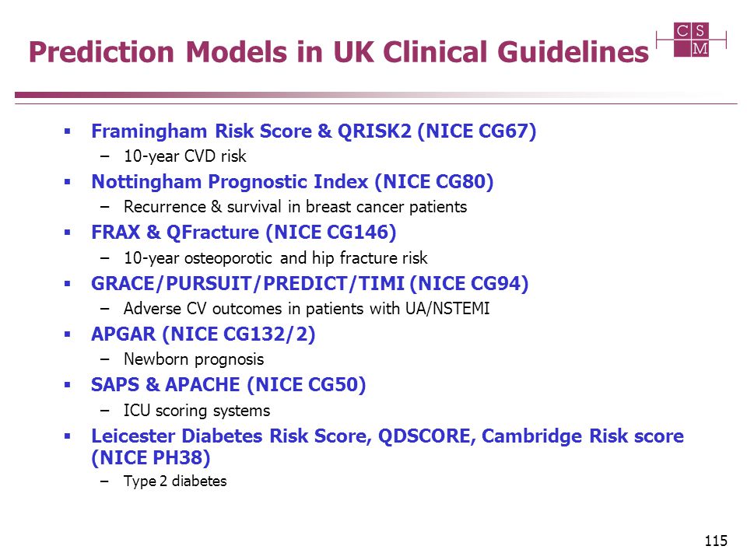Click the square bullet beside APGAR
Viewport: 747px width, 560px height.
pos(67,334)
